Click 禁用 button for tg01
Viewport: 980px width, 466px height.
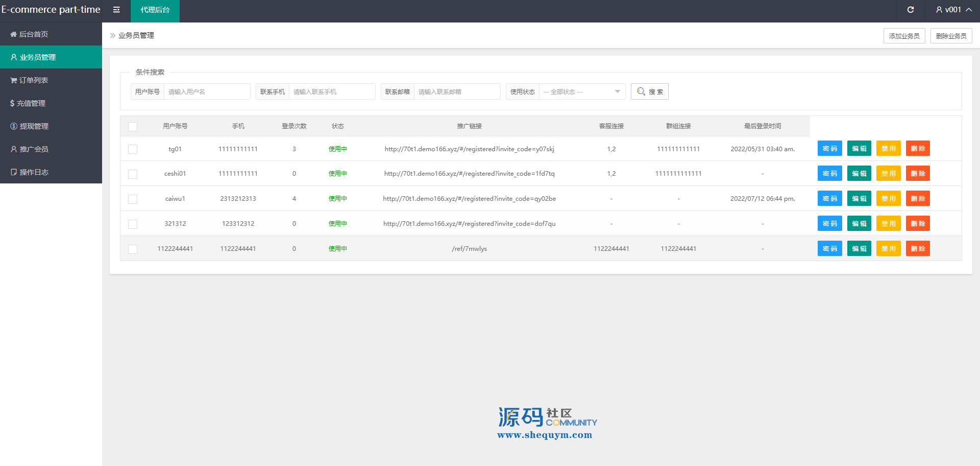pos(888,149)
